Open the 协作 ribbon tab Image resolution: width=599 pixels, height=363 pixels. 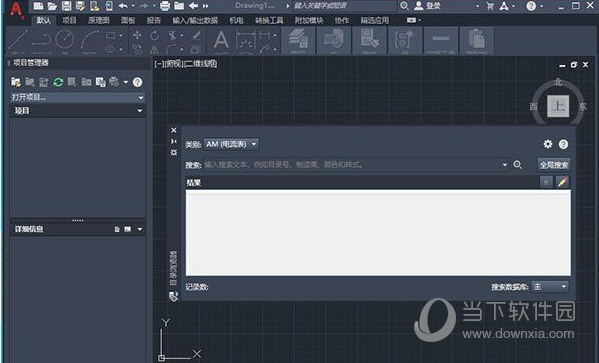tap(342, 20)
